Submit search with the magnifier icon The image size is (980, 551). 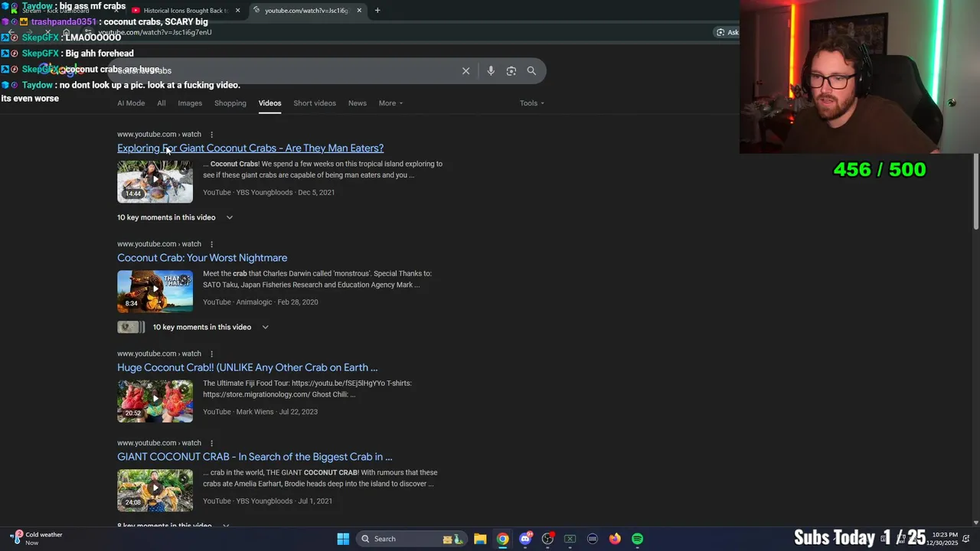(x=531, y=70)
